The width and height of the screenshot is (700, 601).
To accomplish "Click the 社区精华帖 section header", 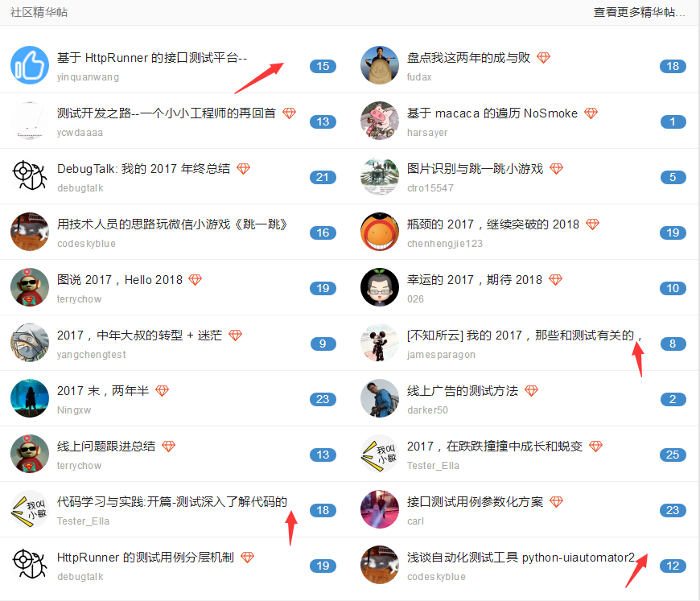I will 39,12.
